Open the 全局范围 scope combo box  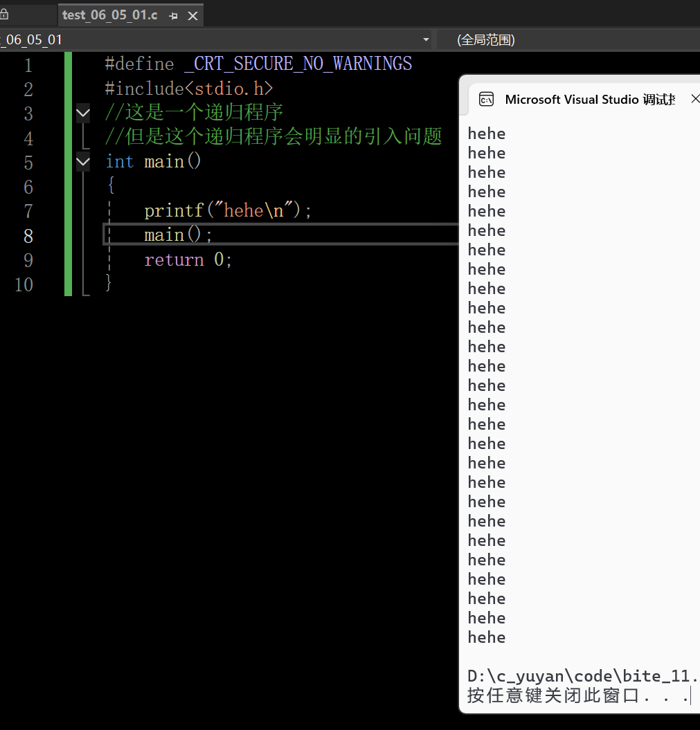568,40
